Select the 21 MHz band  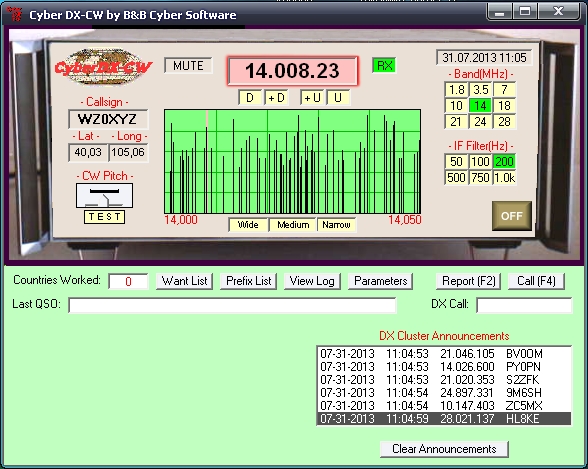(456, 122)
